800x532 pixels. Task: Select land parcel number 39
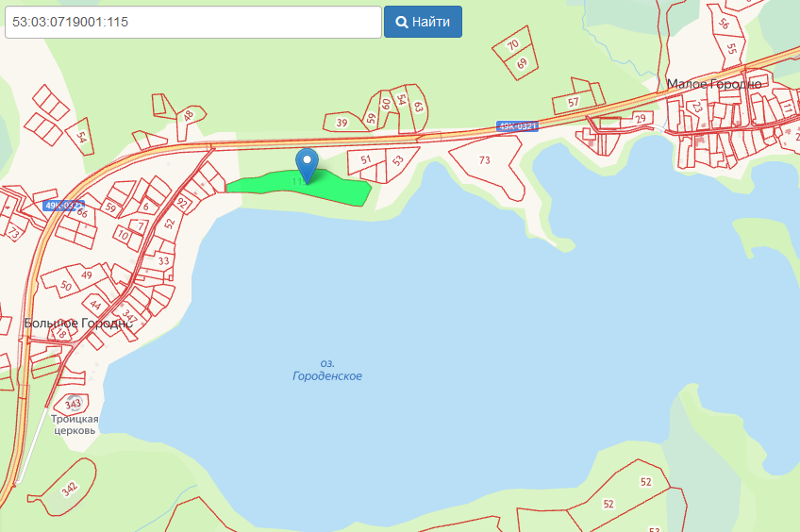[342, 123]
